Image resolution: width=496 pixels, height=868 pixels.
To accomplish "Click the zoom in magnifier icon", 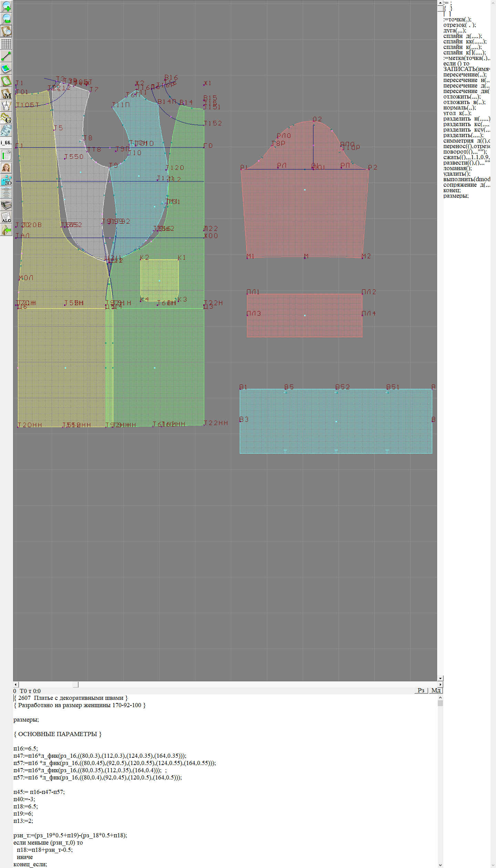I will [x=6, y=6].
